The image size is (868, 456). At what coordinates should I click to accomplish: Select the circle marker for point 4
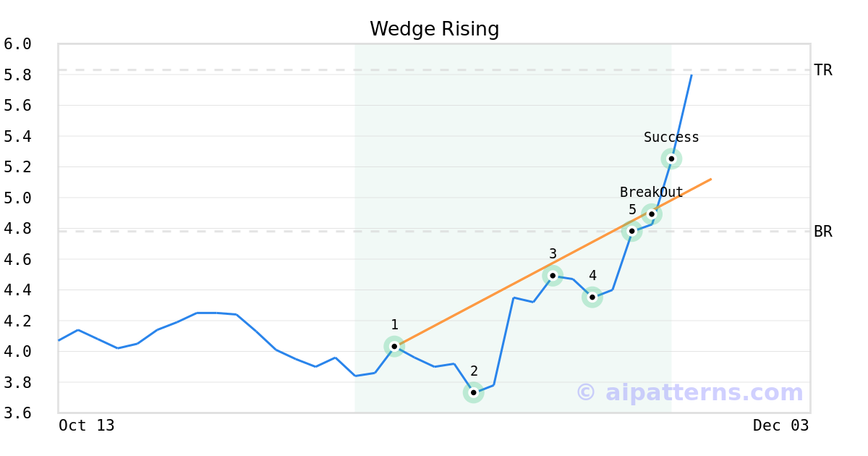(x=592, y=297)
